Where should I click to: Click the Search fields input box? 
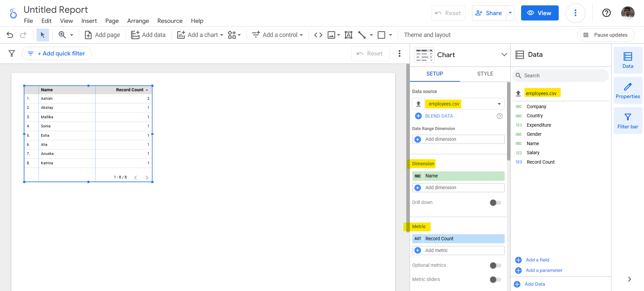click(561, 76)
